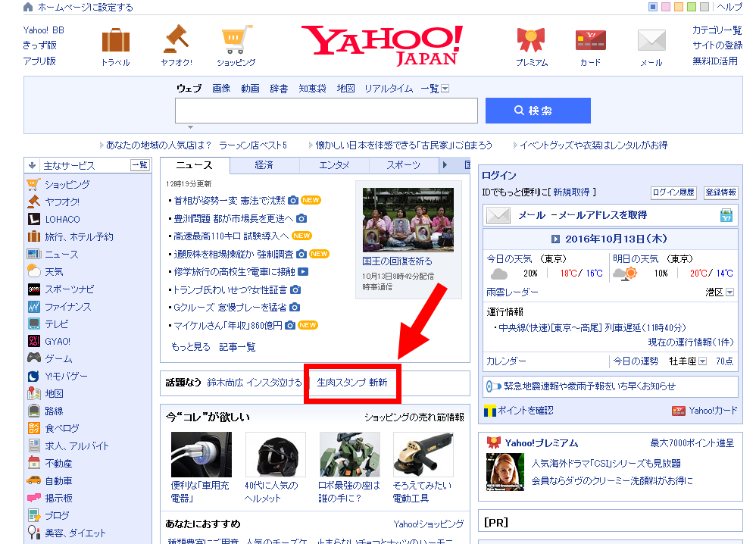Collapse the 主なサービス down arrow
The width and height of the screenshot is (756, 544).
pyautogui.click(x=32, y=165)
